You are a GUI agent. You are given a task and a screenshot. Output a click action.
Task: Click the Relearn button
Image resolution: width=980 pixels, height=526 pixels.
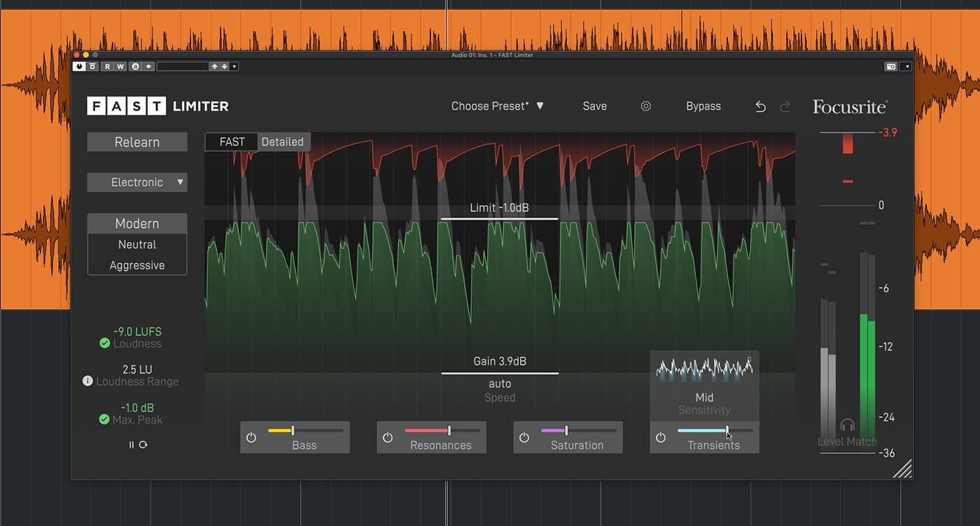[x=137, y=142]
